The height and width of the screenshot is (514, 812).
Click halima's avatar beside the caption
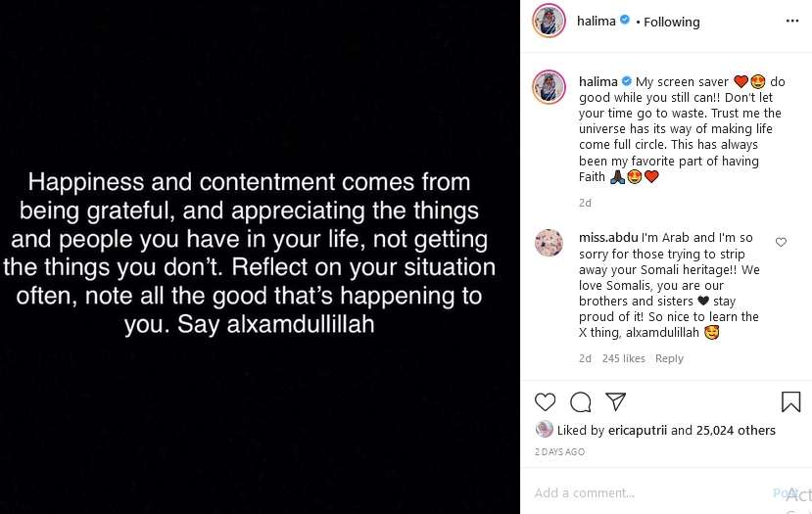549,87
